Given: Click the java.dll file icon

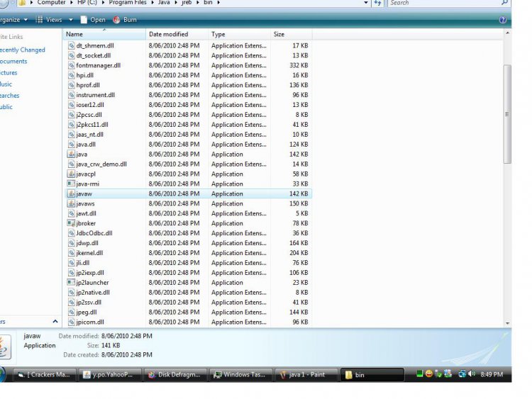Looking at the screenshot, I should pos(71,145).
